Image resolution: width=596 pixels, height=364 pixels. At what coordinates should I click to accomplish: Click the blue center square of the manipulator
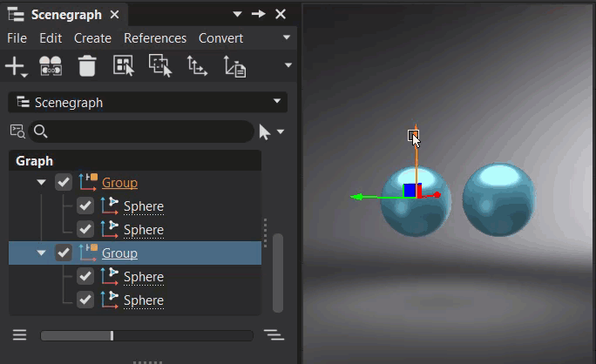pos(410,190)
